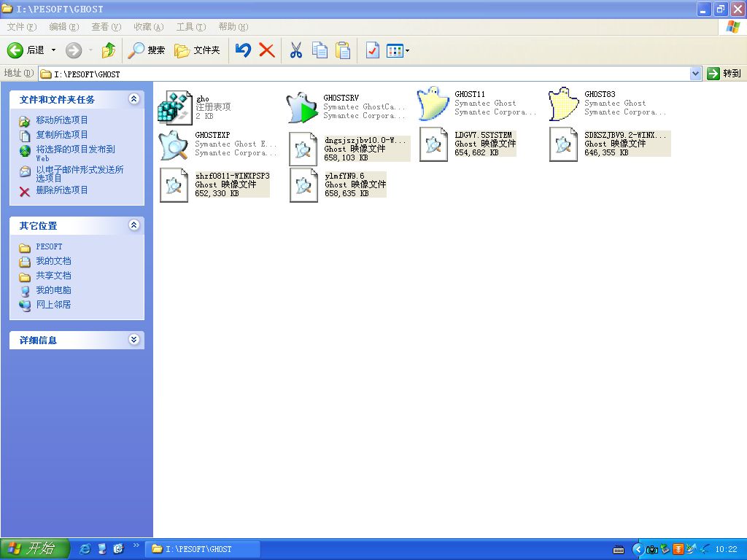Click the Paste clipboard icon
Image resolution: width=747 pixels, height=560 pixels.
(343, 50)
